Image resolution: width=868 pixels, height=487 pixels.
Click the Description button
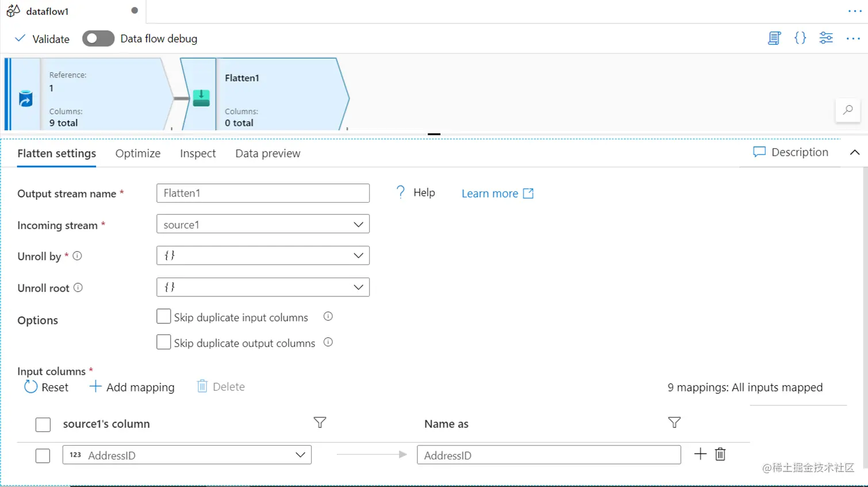(x=790, y=152)
